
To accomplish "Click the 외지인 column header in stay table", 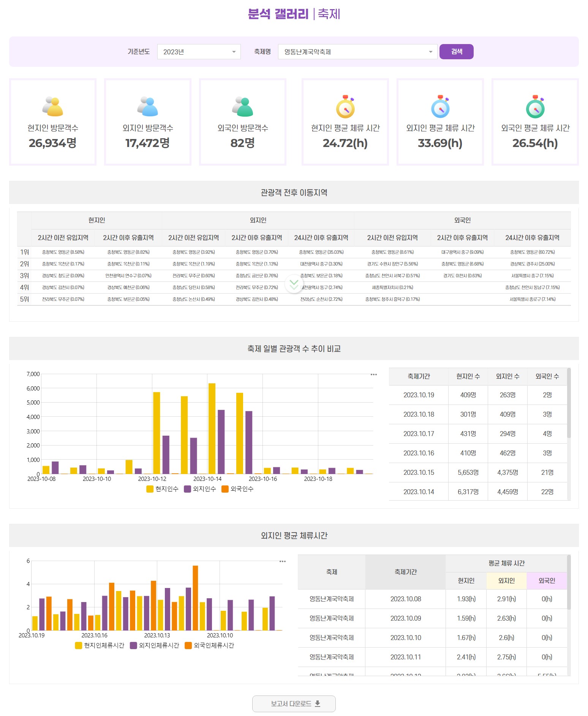I will pyautogui.click(x=506, y=580).
